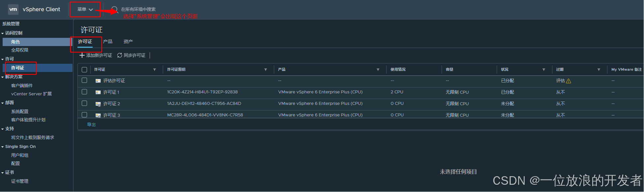
Task: Click the expiry warning triangle icon
Action: 569,81
